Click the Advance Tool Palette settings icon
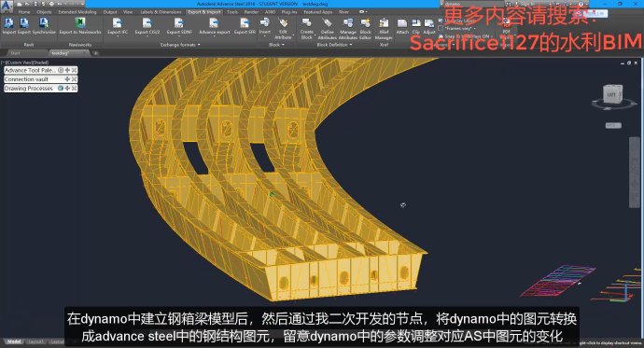Screen dimensions: 644x348 click(x=61, y=70)
